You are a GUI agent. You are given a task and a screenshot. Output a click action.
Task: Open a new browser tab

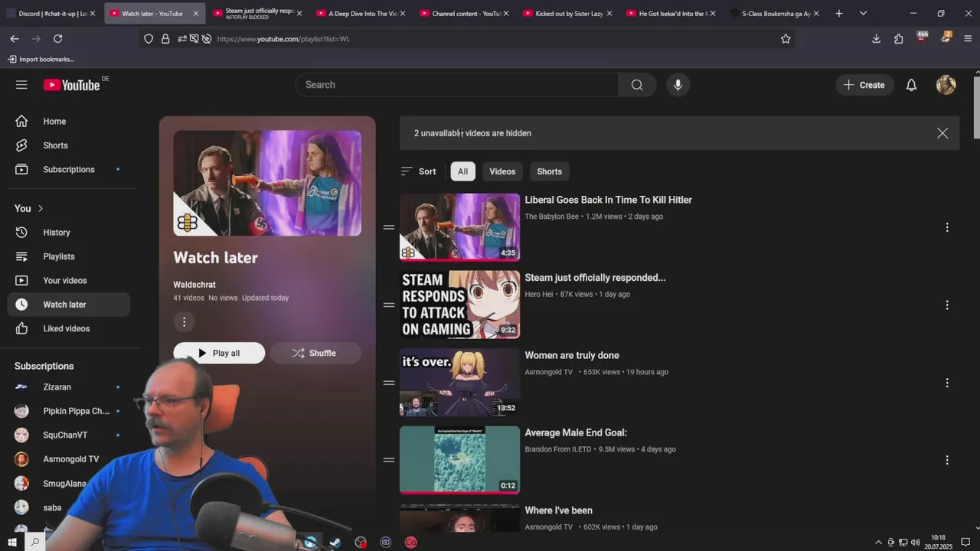pyautogui.click(x=839, y=13)
